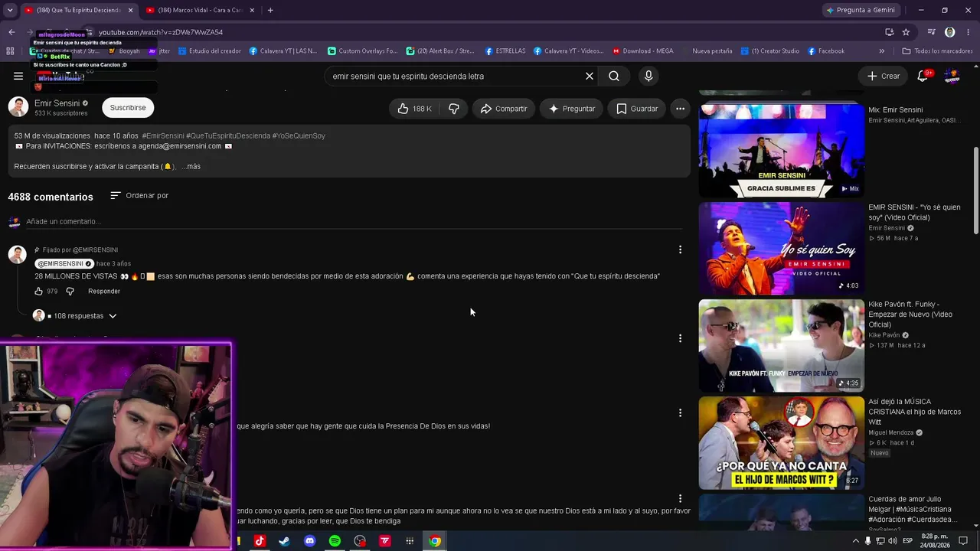Open the Kike Pavón 'Empezar de Nuevo' thumbnail
This screenshot has width=980, height=551.
click(x=781, y=346)
